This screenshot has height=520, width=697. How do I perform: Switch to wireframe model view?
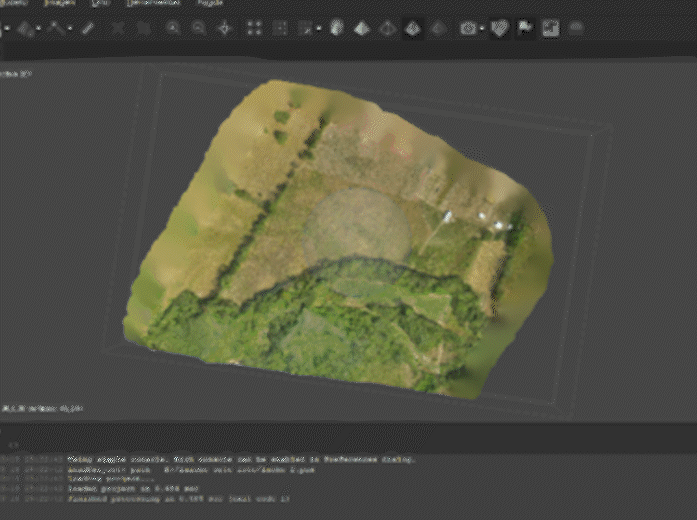[388, 28]
